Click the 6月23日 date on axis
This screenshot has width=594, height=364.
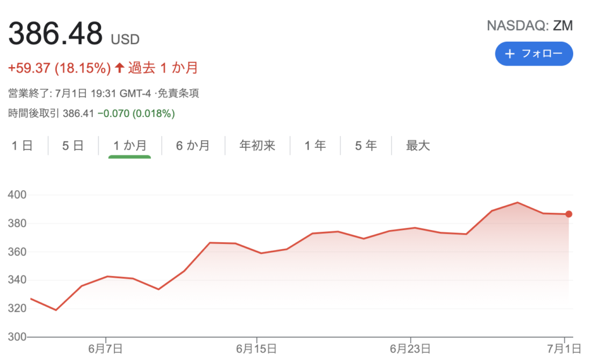point(410,348)
